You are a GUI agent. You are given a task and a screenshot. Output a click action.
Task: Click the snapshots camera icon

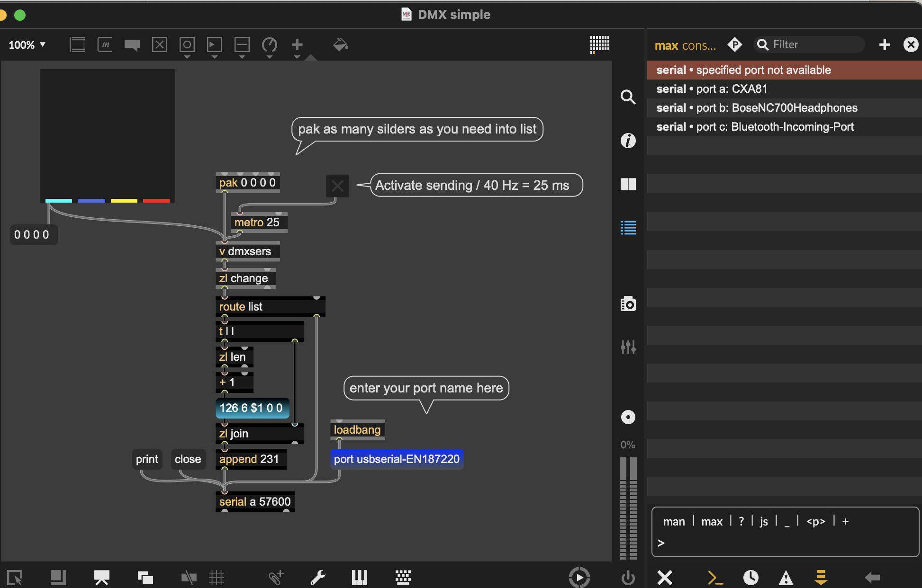(628, 303)
